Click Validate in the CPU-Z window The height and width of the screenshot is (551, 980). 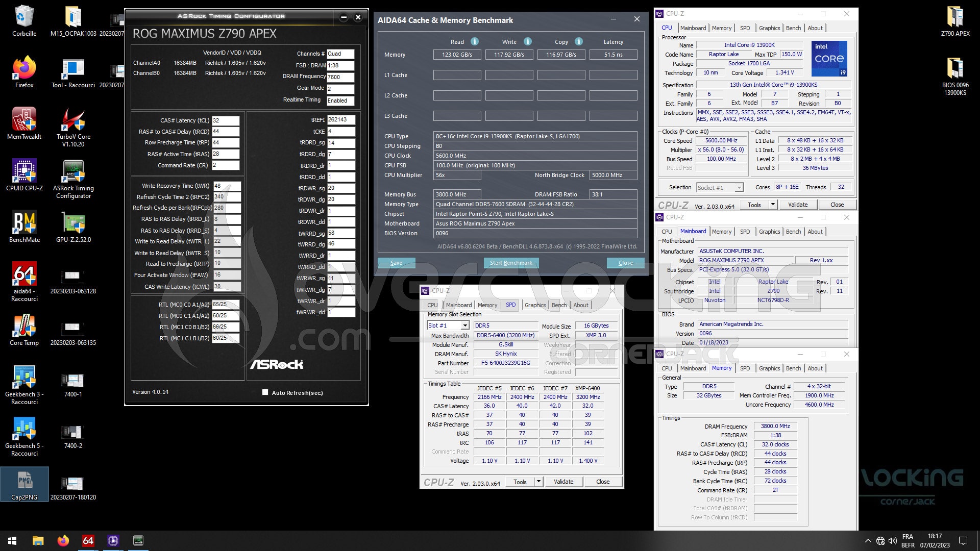tap(798, 204)
